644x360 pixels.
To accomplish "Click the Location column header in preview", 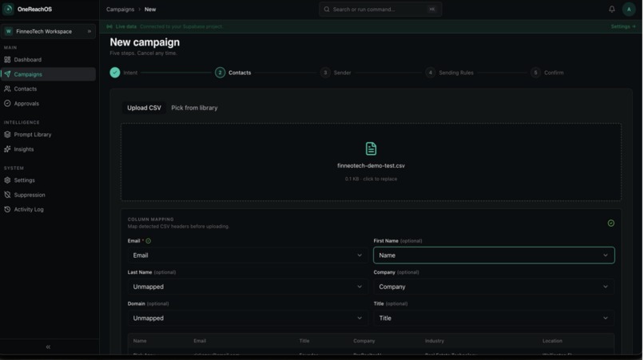I will tap(552, 341).
